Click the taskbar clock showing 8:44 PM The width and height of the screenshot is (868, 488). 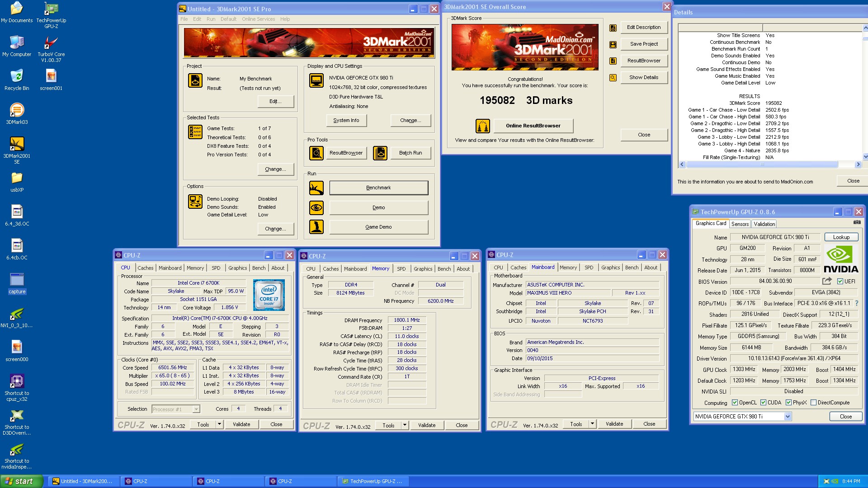[x=851, y=481]
